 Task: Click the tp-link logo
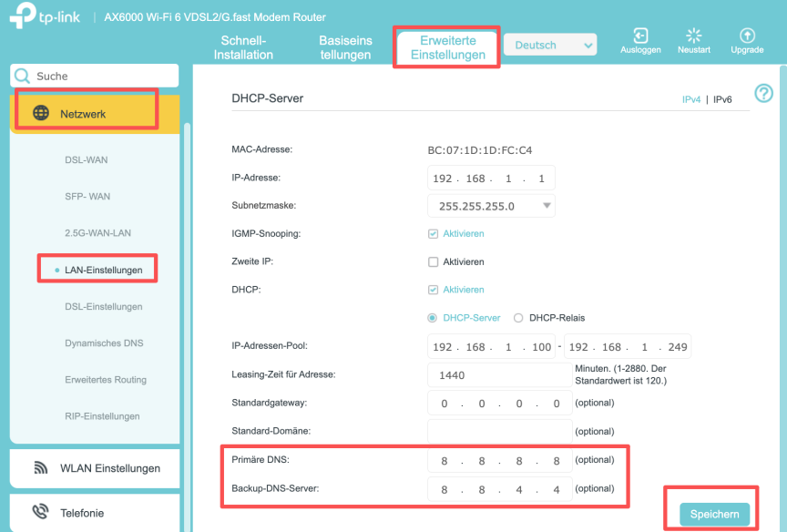[x=45, y=15]
